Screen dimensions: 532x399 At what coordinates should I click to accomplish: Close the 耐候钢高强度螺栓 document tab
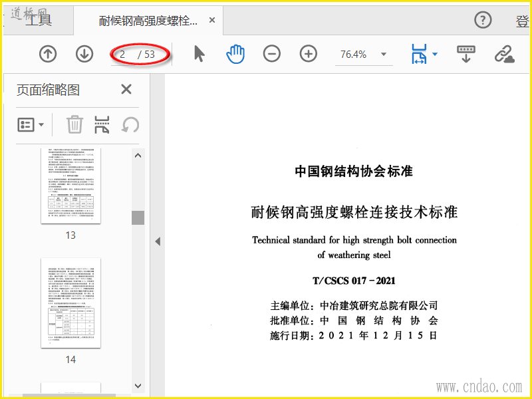tap(212, 21)
